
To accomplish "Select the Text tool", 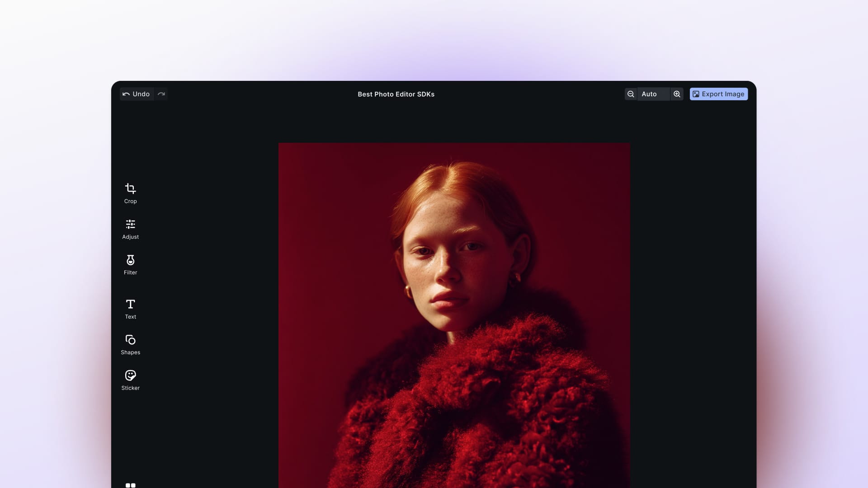I will (x=130, y=309).
